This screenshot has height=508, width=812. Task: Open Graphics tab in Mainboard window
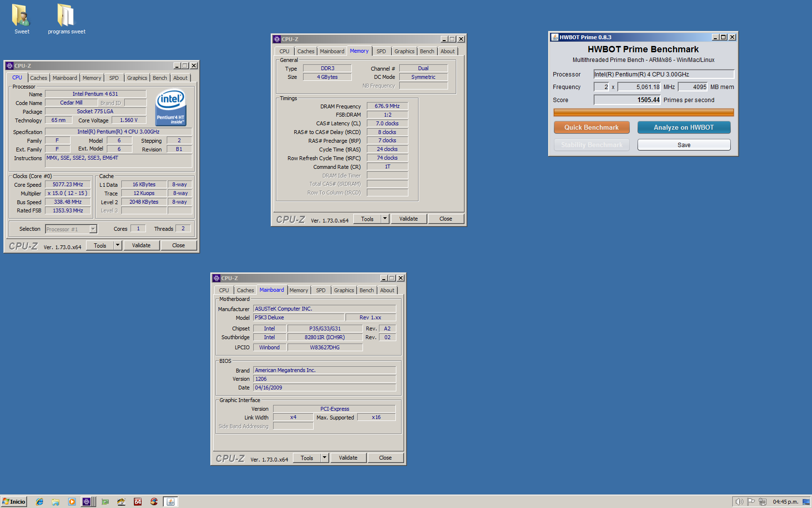click(344, 290)
